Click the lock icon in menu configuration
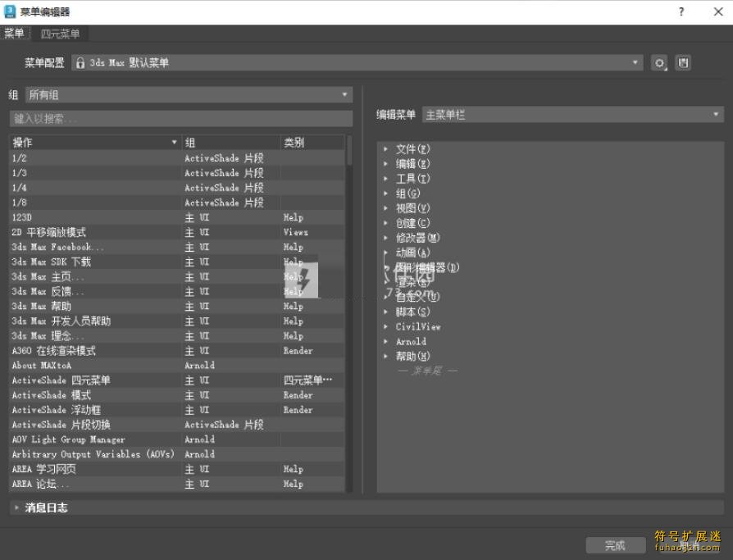This screenshot has height=560, width=733. coord(80,62)
